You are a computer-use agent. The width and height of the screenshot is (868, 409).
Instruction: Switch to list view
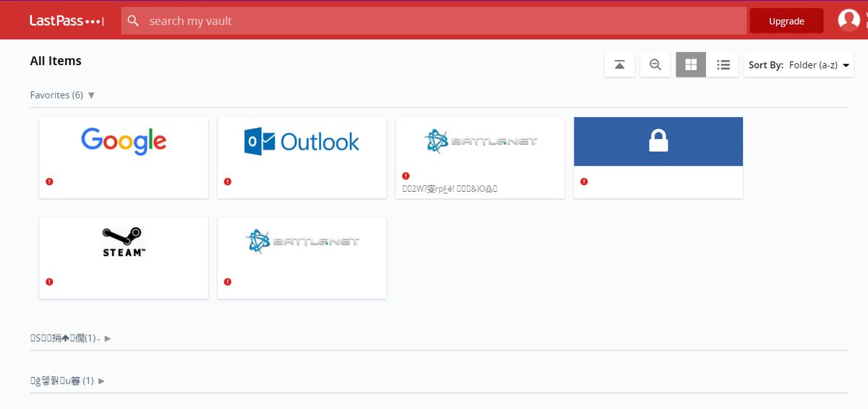click(x=723, y=64)
